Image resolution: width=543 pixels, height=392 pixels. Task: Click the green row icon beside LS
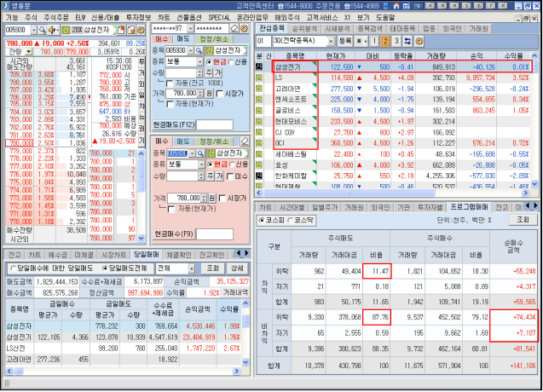coord(258,78)
